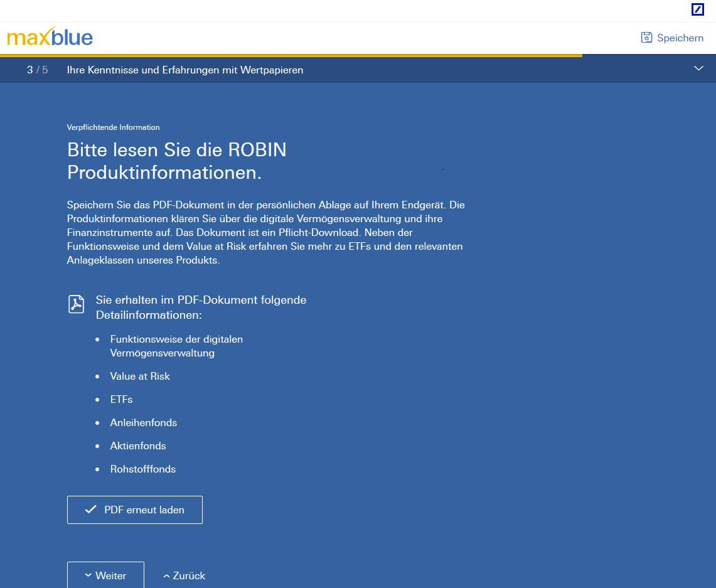Select the Funktionsweise der digitalen Vermögensverwaltung item
The height and width of the screenshot is (588, 716).
(176, 346)
